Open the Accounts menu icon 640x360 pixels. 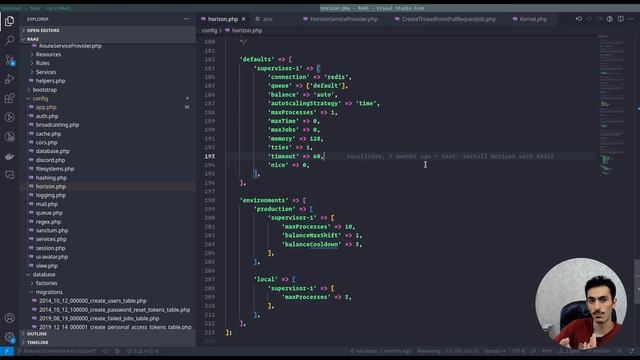[x=9, y=318]
